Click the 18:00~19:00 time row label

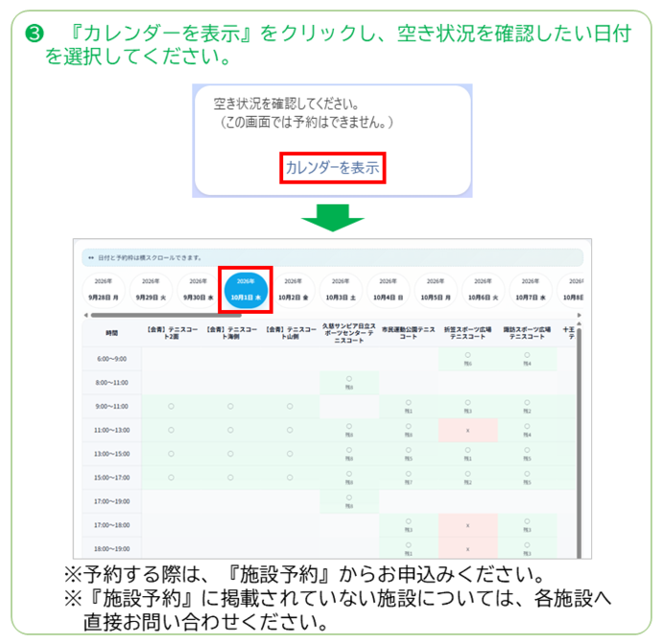pyautogui.click(x=112, y=549)
